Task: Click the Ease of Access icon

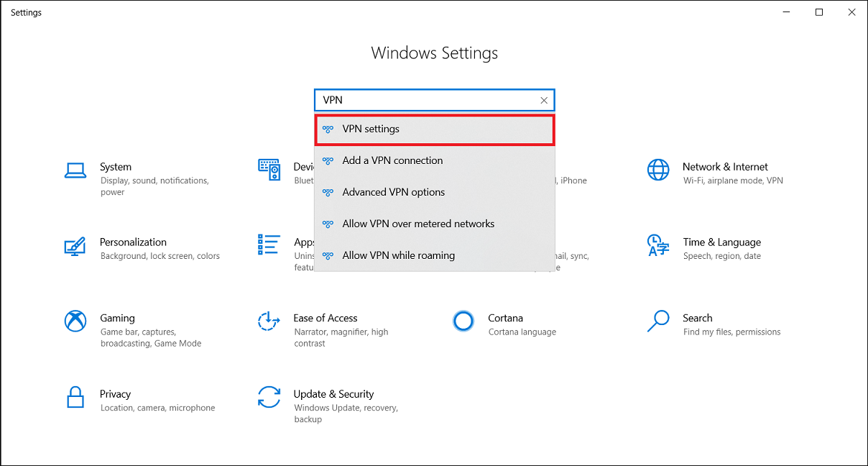Action: point(269,321)
